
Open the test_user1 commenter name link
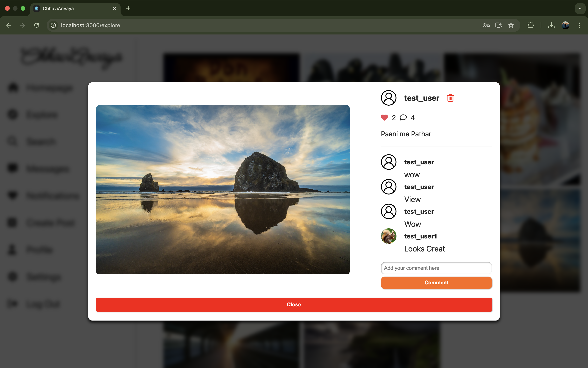coord(420,236)
